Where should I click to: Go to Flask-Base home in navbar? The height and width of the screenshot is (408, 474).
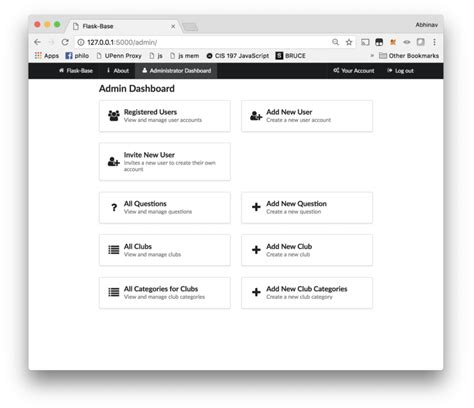[x=76, y=71]
